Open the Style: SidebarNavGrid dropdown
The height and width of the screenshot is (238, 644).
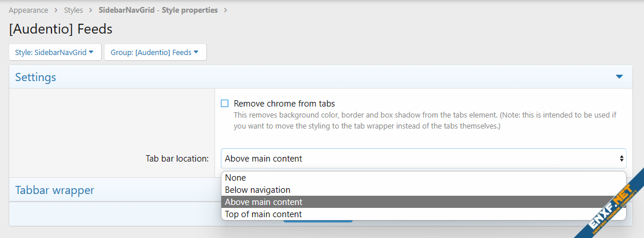(55, 52)
